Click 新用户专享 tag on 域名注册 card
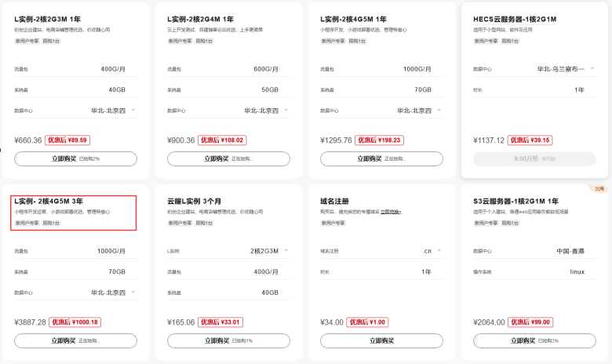The height and width of the screenshot is (364, 612). click(x=333, y=223)
